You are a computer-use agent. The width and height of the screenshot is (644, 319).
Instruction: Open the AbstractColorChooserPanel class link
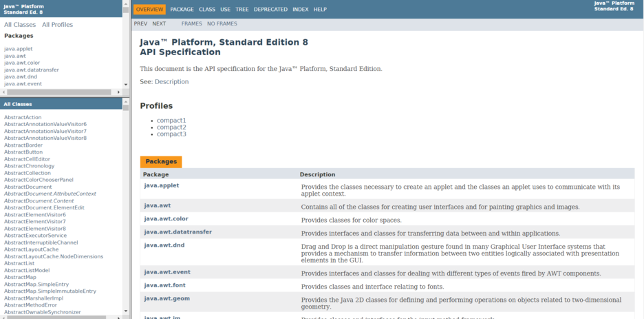tap(39, 180)
